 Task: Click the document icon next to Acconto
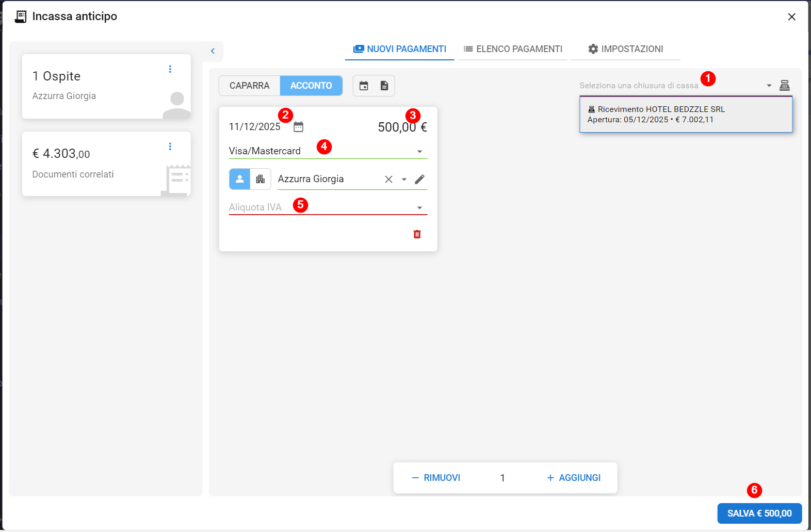tap(384, 86)
